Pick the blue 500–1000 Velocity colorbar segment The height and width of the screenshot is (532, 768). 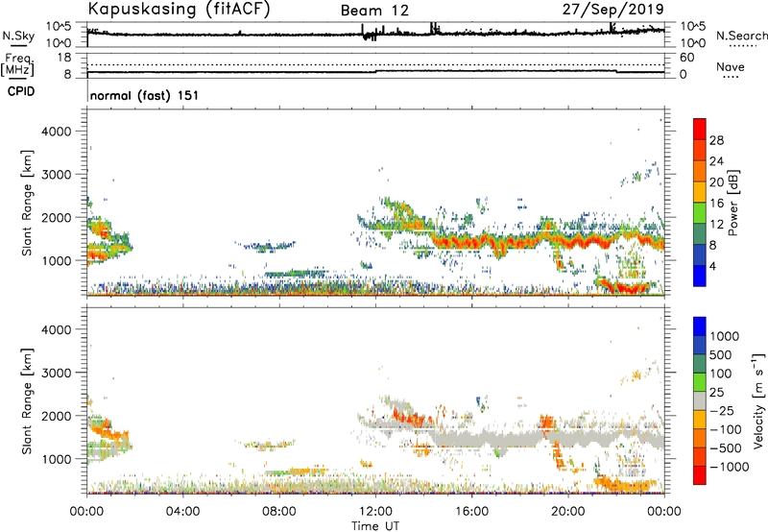[700, 345]
